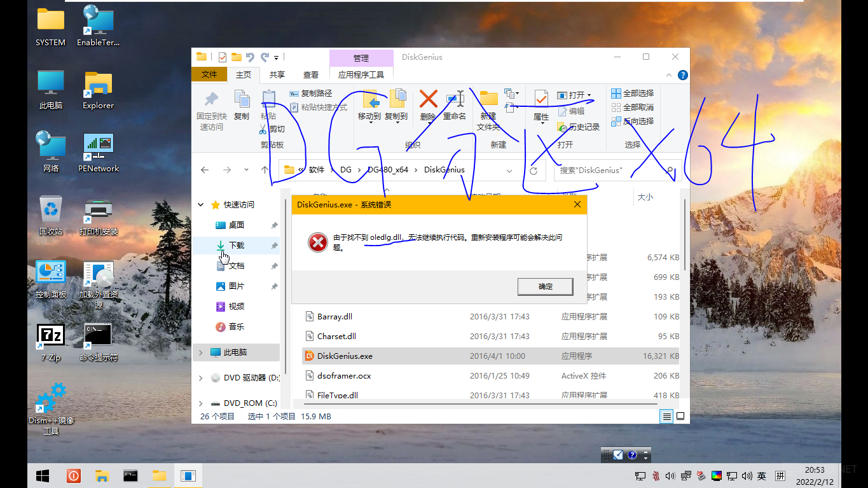The image size is (868, 488).
Task: Expand the 打开 dropdown arrow
Action: point(589,95)
